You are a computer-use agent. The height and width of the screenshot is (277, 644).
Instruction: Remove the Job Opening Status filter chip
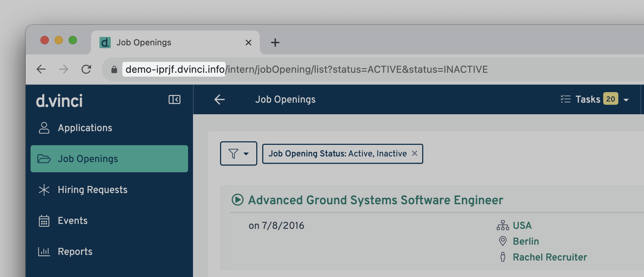pyautogui.click(x=414, y=154)
